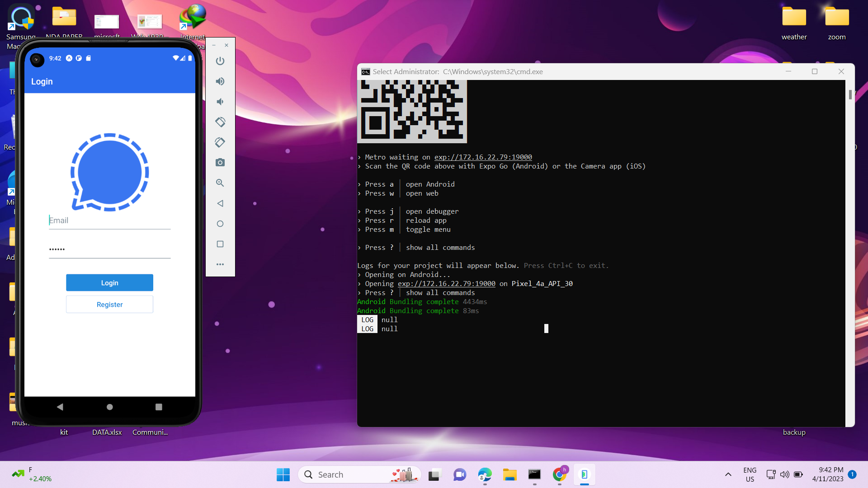Rotate the emulator counterclockwise
Viewport: 868px width, 488px height.
(220, 122)
